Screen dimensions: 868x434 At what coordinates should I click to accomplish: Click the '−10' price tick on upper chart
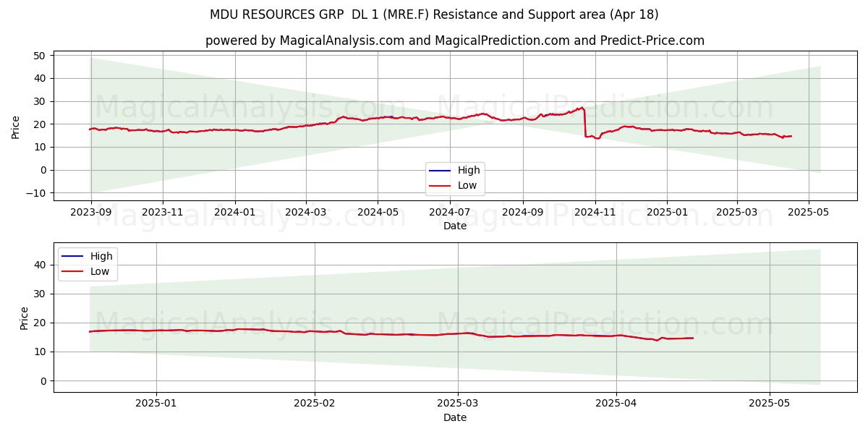click(35, 193)
